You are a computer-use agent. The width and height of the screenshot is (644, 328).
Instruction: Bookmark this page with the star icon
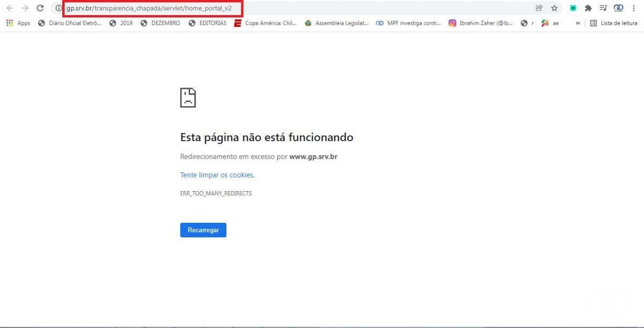coord(554,8)
